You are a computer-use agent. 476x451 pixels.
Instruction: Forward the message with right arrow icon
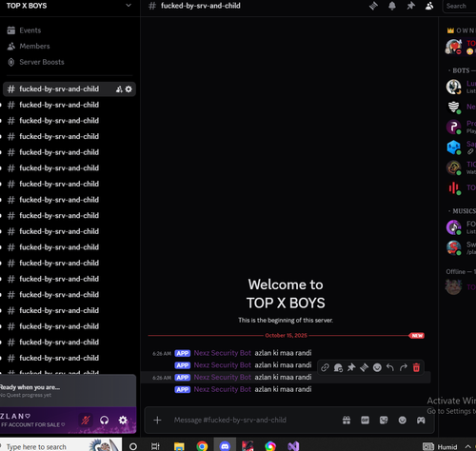pos(403,367)
